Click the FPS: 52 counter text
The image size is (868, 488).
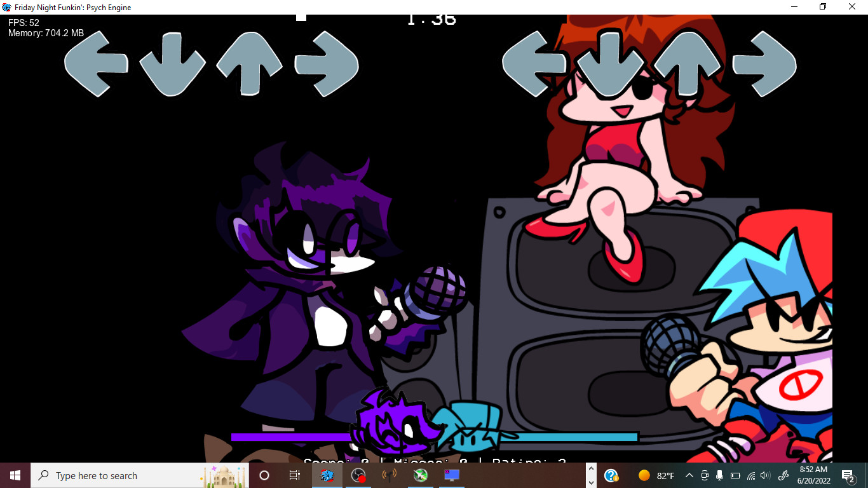24,23
